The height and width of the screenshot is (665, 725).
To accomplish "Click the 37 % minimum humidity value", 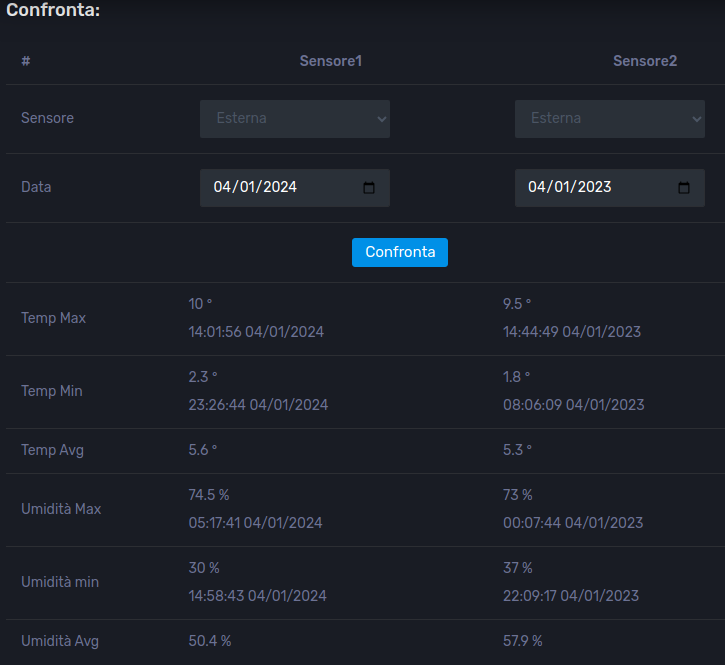I will point(518,568).
